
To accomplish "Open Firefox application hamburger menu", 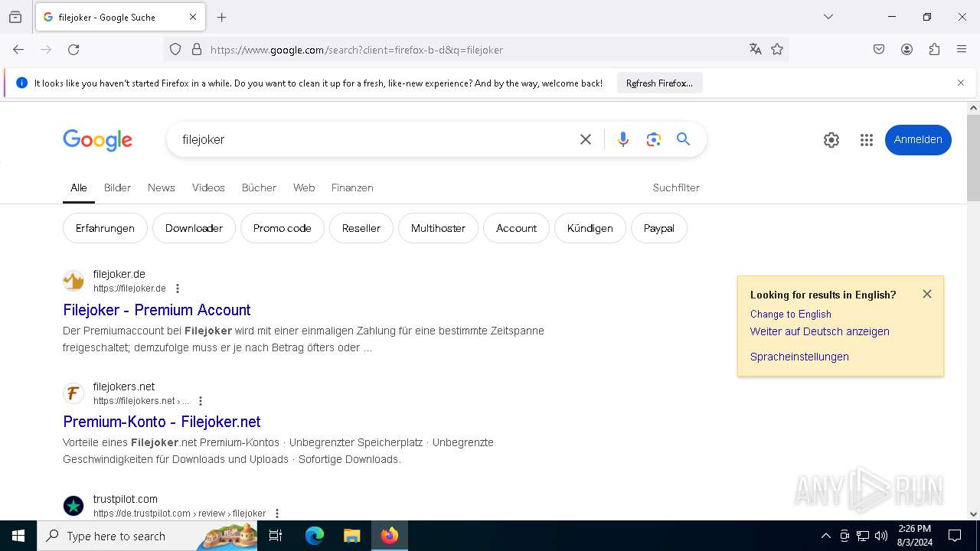I will 962,50.
